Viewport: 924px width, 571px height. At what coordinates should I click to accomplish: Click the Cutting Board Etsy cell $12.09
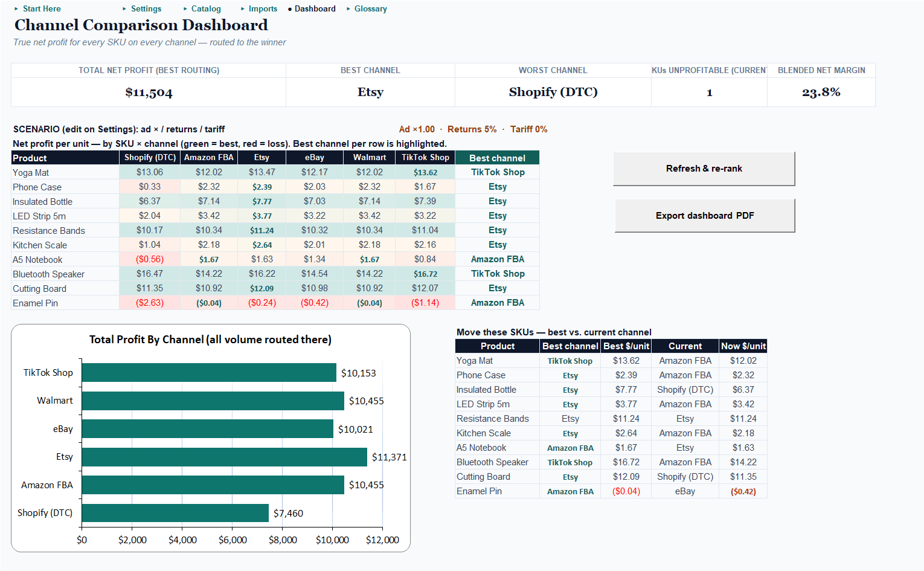(x=261, y=288)
